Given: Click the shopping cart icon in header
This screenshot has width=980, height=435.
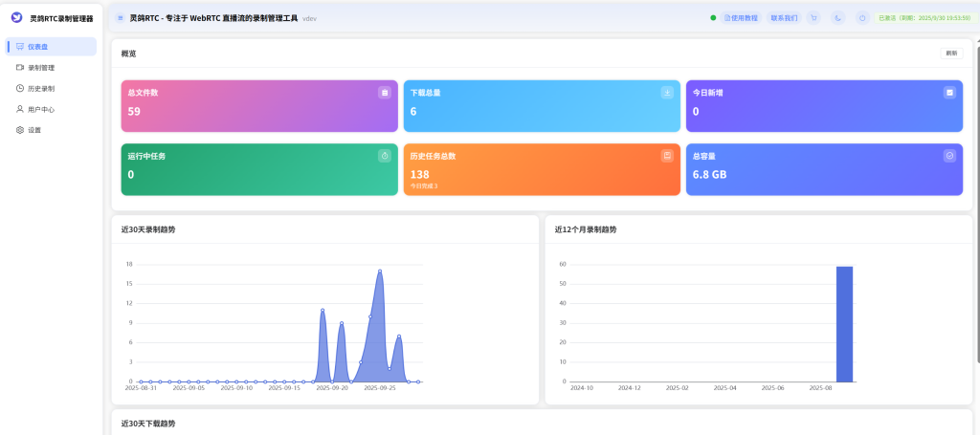Looking at the screenshot, I should pos(813,17).
